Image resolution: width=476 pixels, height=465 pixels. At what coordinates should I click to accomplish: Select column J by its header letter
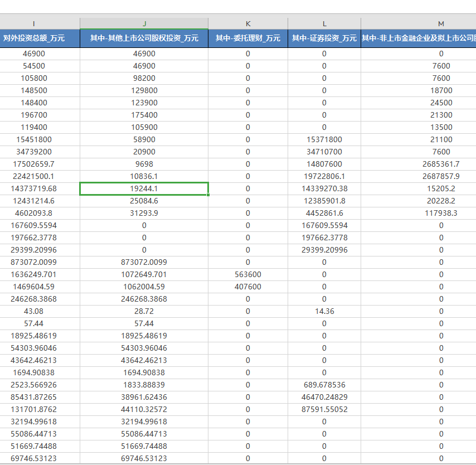click(x=144, y=23)
